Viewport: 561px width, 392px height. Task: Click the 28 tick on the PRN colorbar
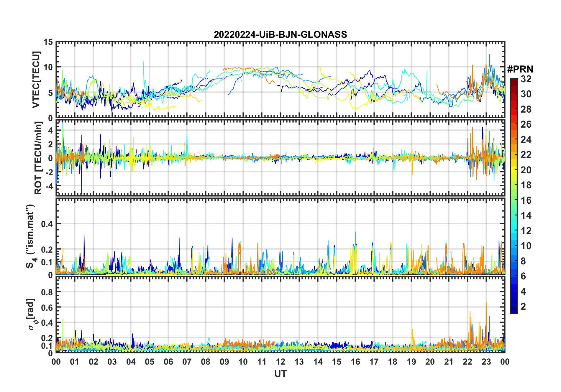(526, 109)
